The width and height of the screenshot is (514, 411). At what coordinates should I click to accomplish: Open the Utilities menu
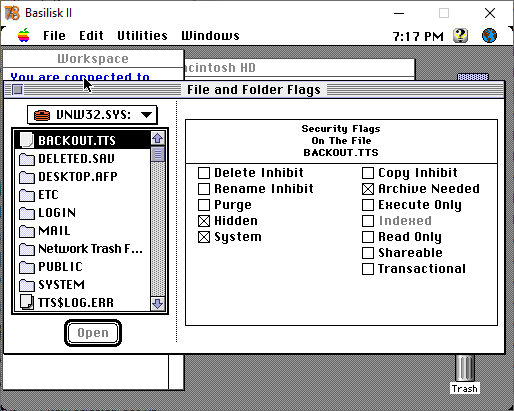(x=142, y=35)
